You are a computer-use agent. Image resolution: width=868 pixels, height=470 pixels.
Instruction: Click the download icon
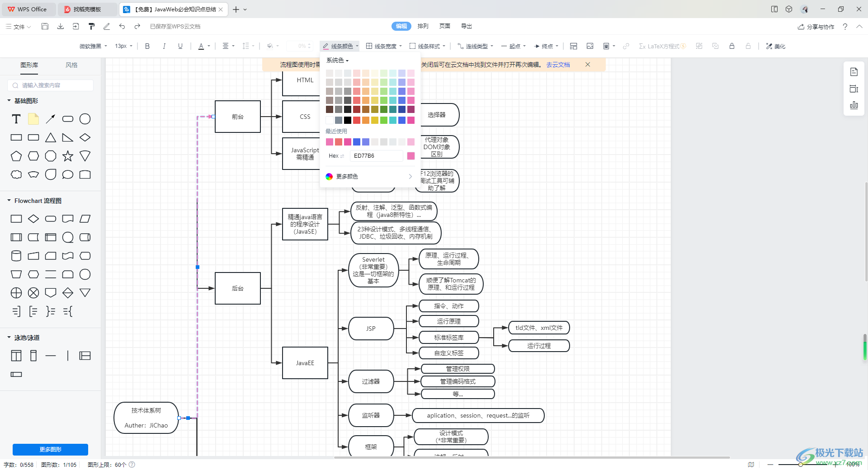60,26
